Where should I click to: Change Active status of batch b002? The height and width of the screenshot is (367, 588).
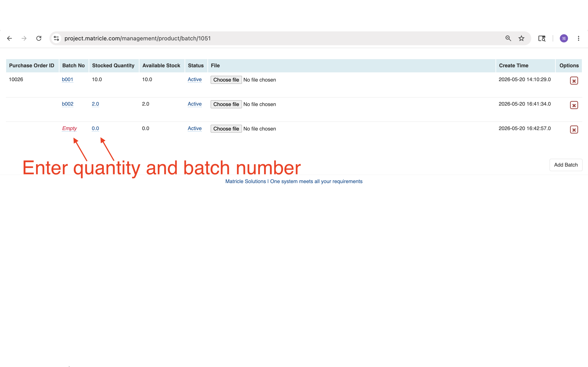tap(195, 104)
